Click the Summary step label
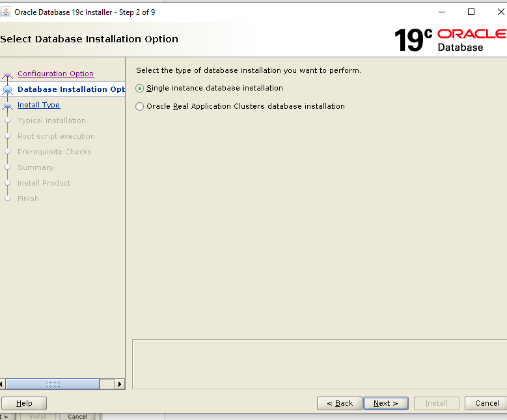507x420 pixels. (x=36, y=167)
